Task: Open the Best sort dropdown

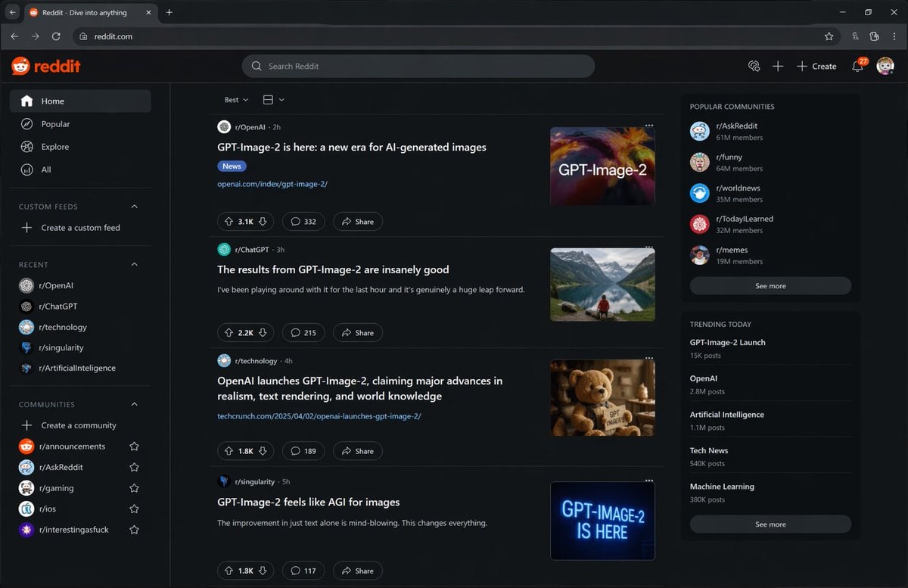Action: pyautogui.click(x=236, y=100)
